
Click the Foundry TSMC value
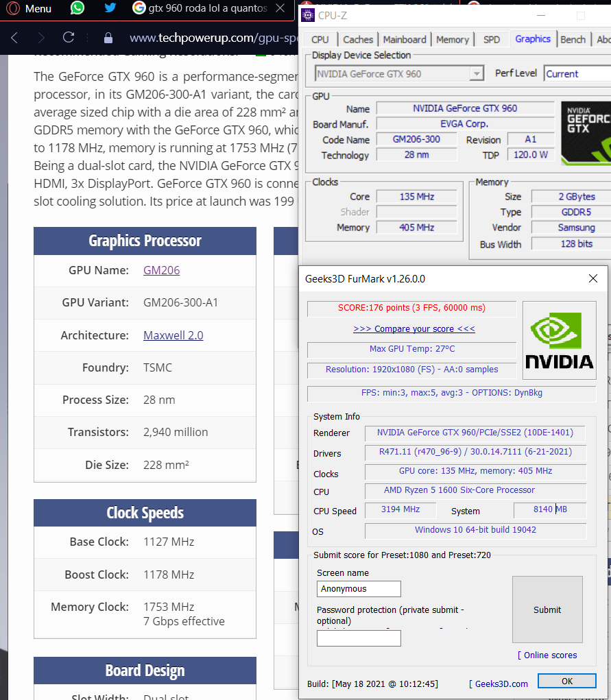pos(157,368)
